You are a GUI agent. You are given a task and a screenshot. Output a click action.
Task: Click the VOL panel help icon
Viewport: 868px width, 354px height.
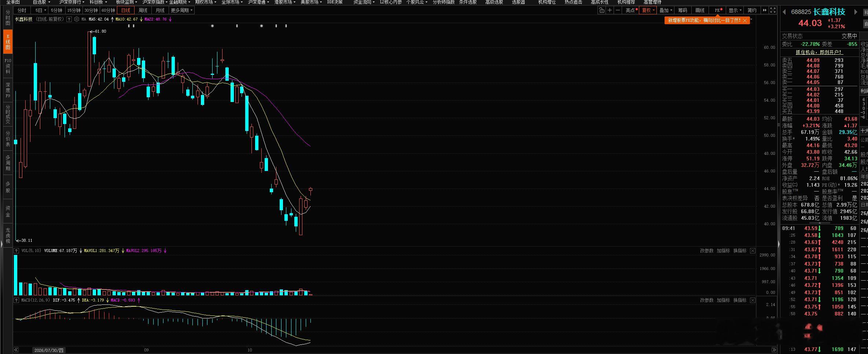tap(16, 251)
